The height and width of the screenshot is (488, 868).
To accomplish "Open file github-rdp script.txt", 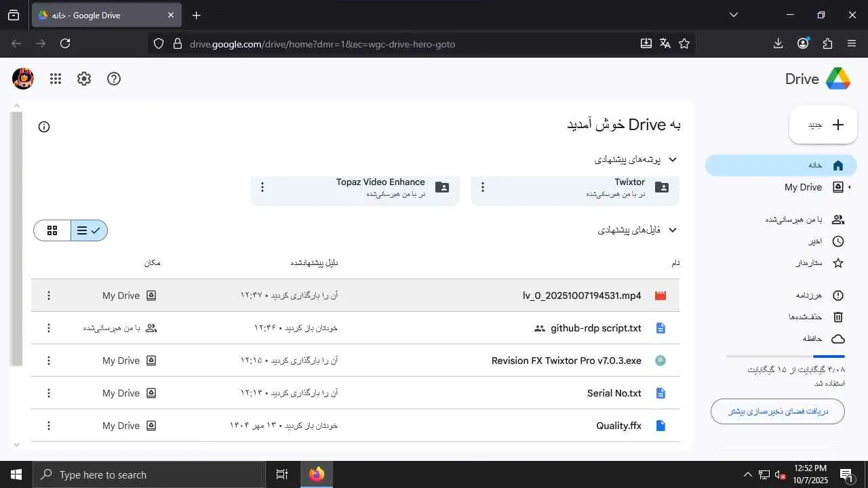I will 596,328.
